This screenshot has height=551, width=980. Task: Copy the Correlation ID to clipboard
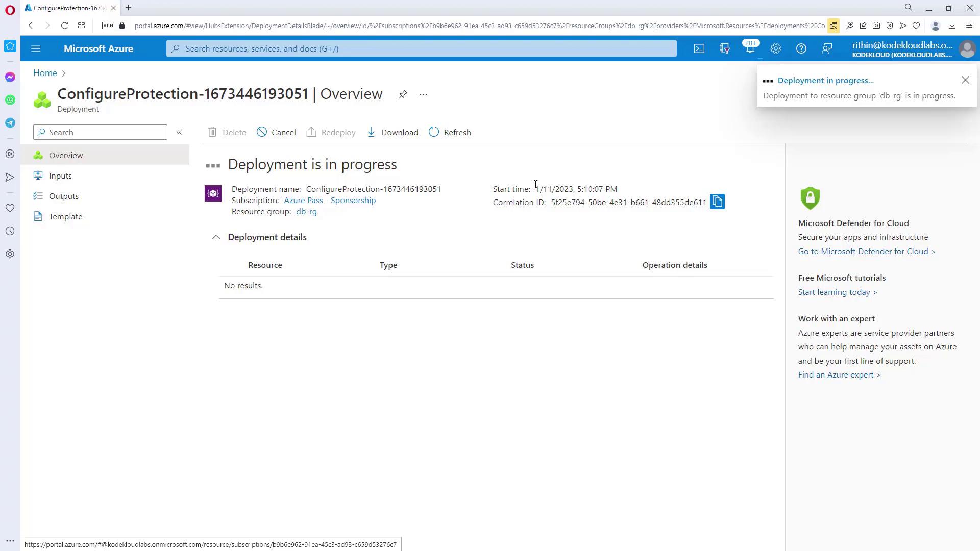point(717,202)
